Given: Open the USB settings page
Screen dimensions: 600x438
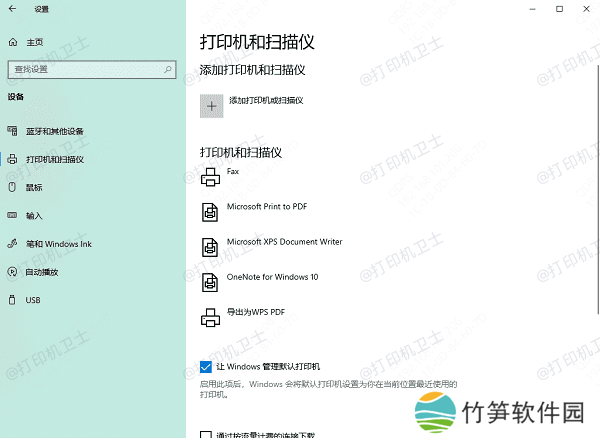Looking at the screenshot, I should click(x=33, y=300).
